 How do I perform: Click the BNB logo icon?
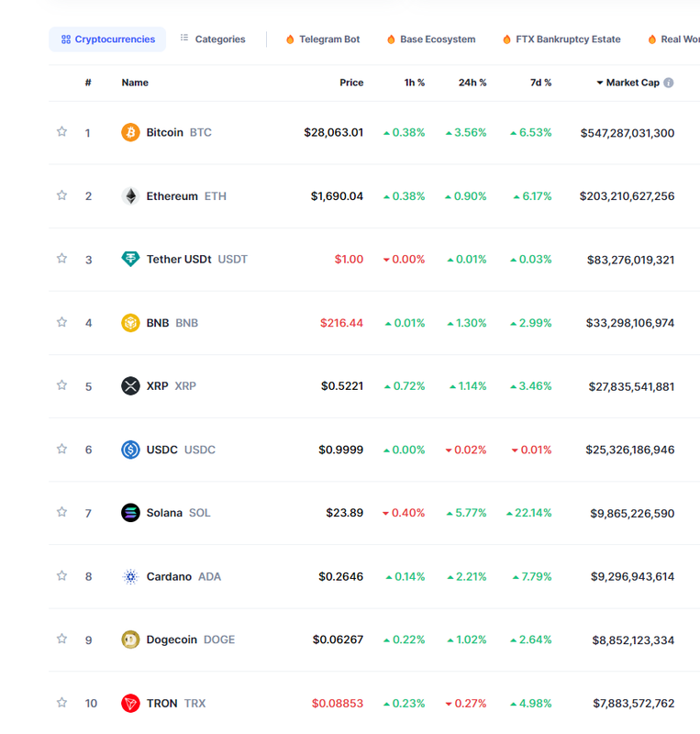pos(130,323)
